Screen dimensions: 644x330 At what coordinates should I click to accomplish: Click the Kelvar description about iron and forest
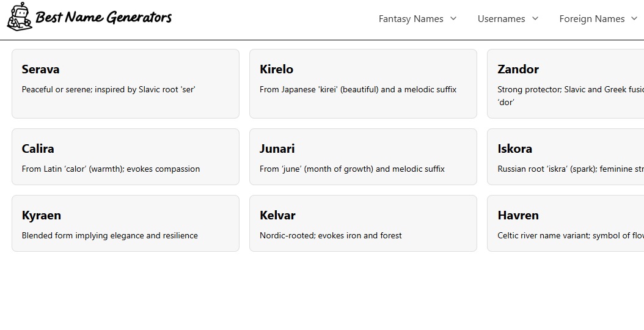[x=331, y=236]
